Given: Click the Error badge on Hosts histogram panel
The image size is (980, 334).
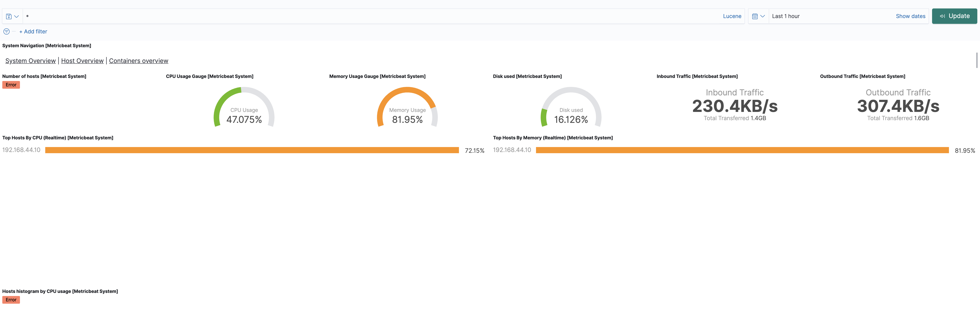Looking at the screenshot, I should (11, 300).
